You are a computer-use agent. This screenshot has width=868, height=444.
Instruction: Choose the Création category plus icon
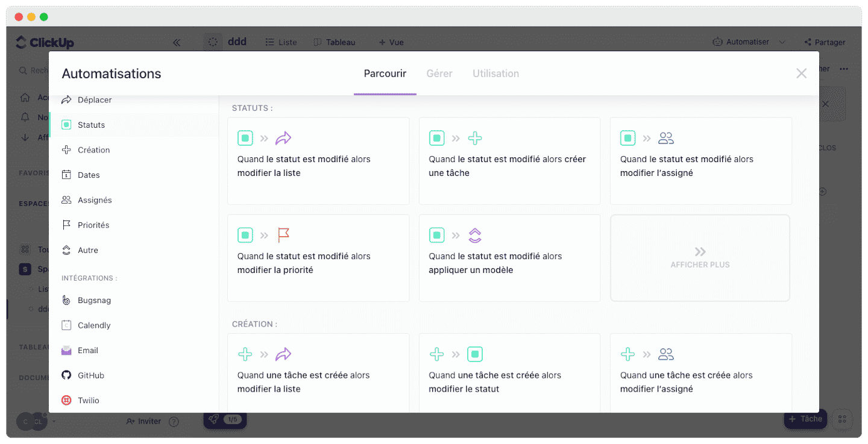[66, 150]
